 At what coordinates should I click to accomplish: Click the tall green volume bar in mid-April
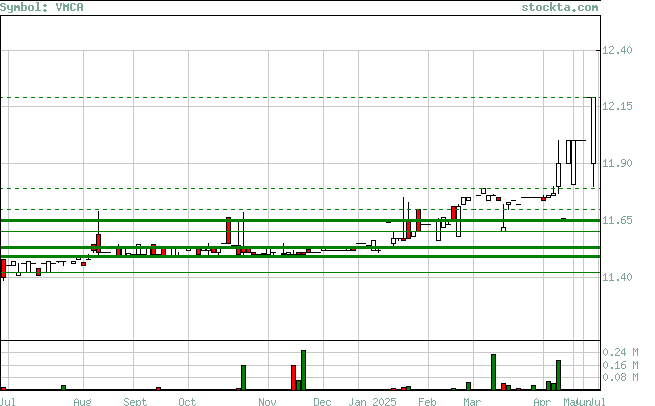pyautogui.click(x=559, y=375)
